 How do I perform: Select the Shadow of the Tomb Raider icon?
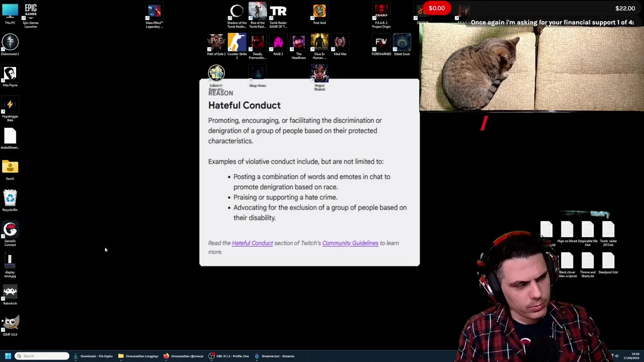pyautogui.click(x=237, y=16)
